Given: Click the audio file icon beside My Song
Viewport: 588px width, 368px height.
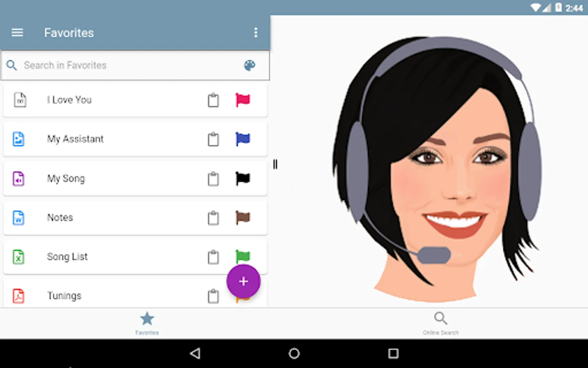Looking at the screenshot, I should point(18,179).
